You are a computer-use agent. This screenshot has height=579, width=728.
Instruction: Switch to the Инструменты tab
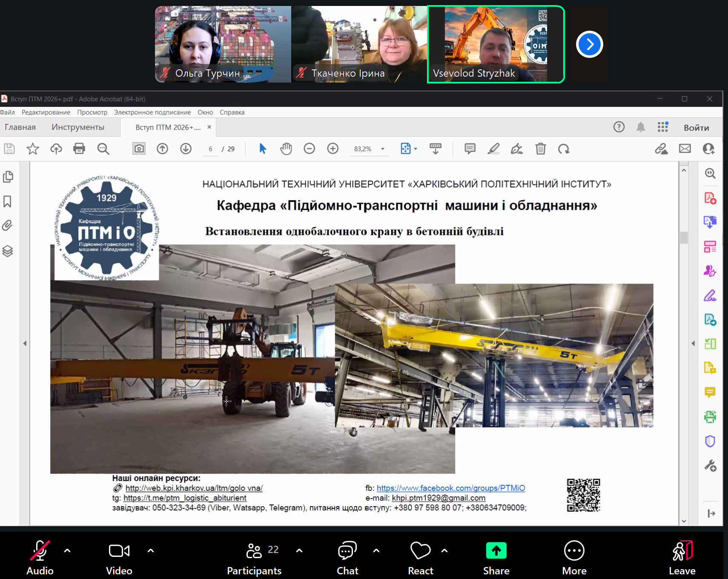point(78,127)
